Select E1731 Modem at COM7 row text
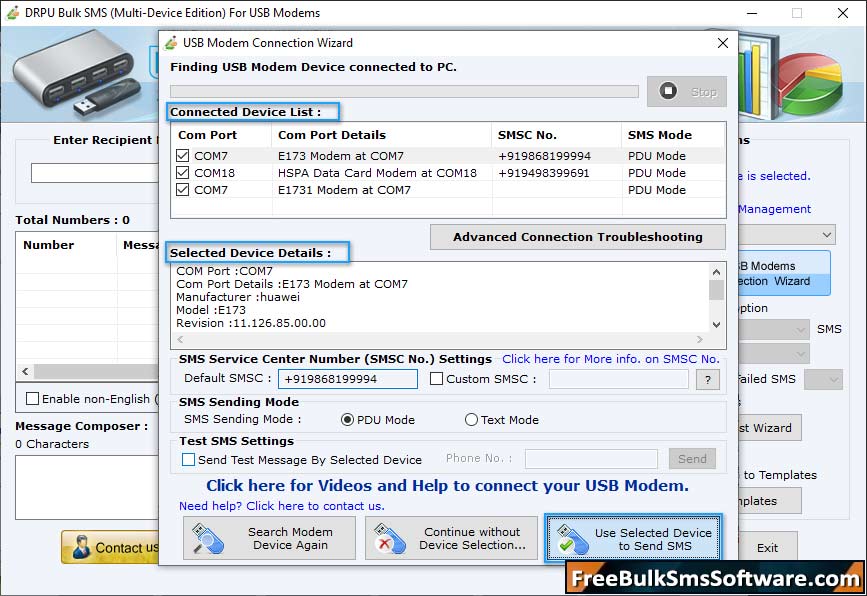 (x=344, y=190)
